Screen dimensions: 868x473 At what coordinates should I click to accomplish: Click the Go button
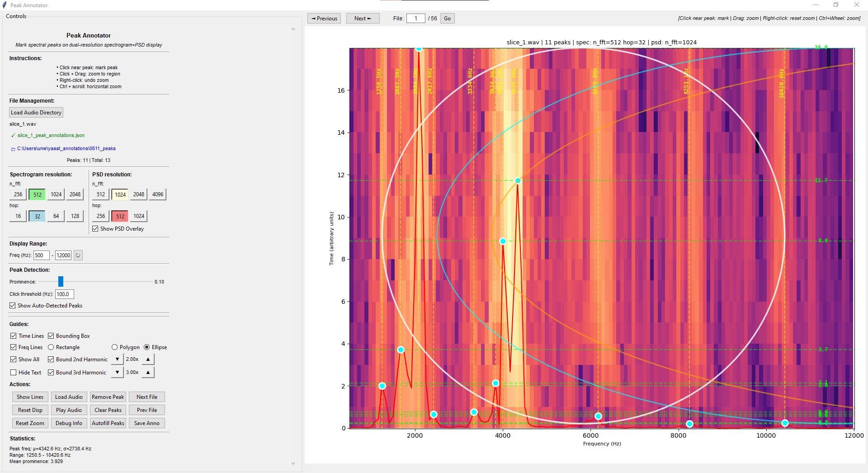pyautogui.click(x=447, y=19)
